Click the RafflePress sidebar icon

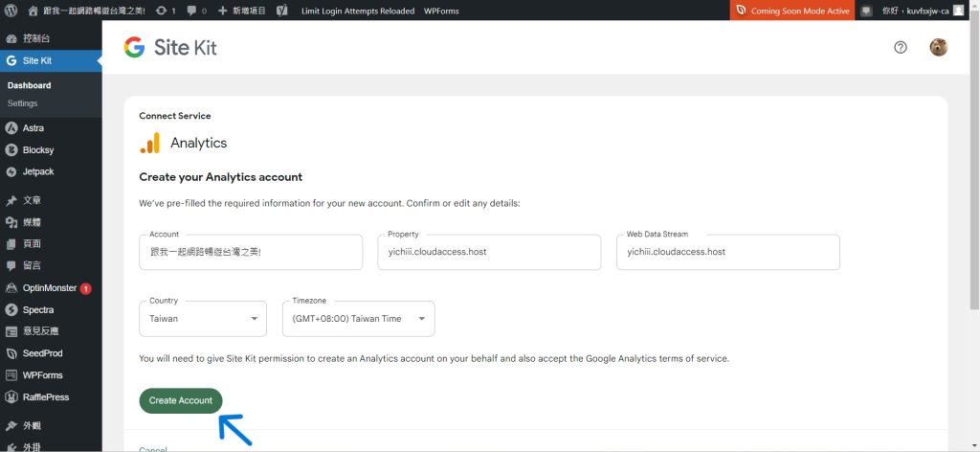tap(11, 397)
